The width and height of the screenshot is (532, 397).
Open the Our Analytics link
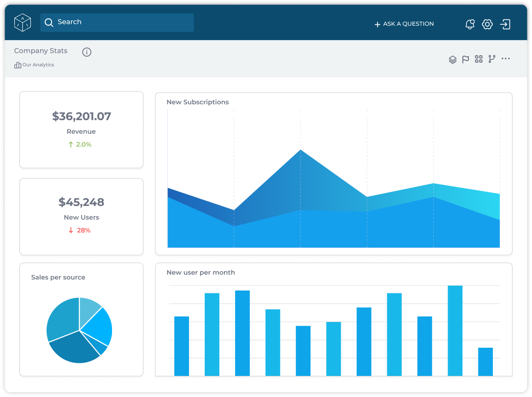coord(38,64)
